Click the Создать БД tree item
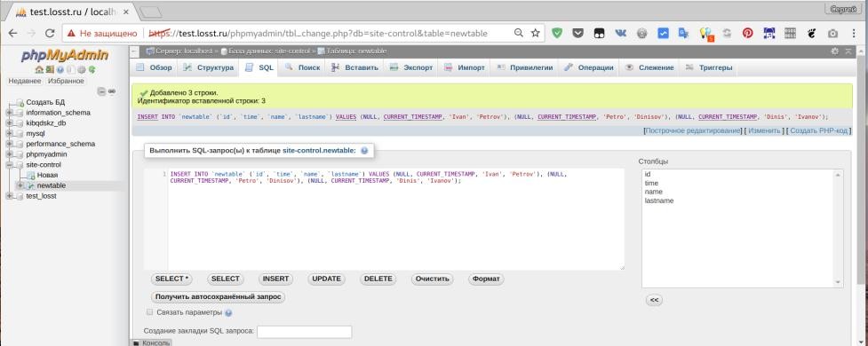 (46, 102)
